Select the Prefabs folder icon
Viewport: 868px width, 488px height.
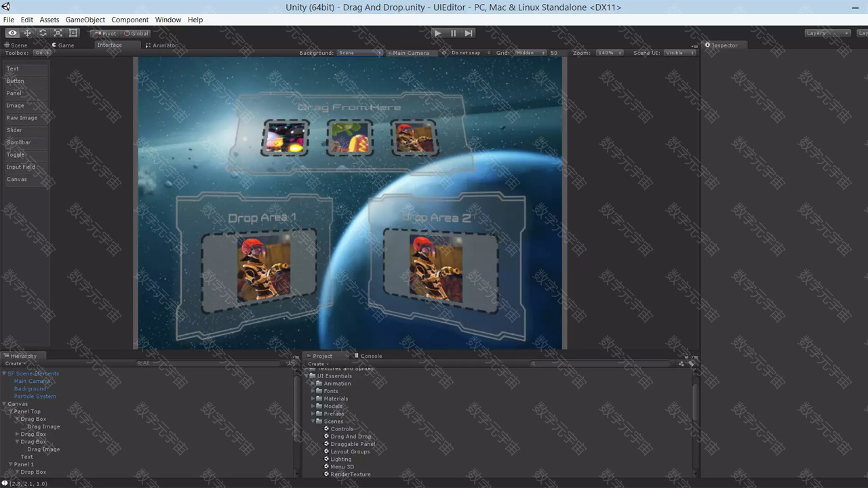point(319,413)
